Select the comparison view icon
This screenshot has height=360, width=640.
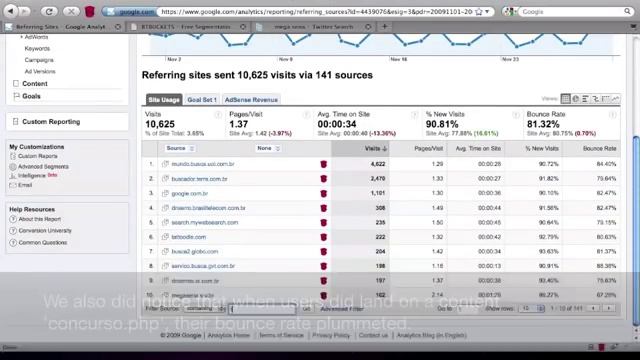tap(596, 99)
